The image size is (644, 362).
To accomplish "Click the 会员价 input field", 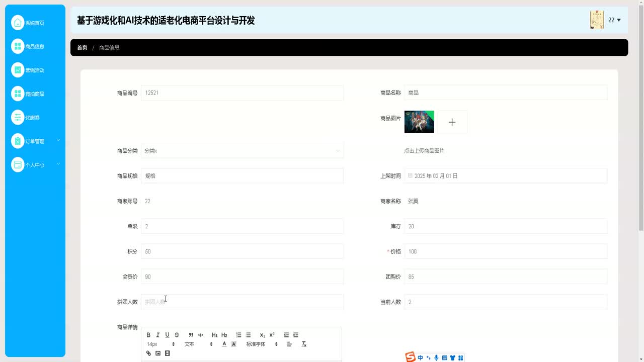I will 242,276.
